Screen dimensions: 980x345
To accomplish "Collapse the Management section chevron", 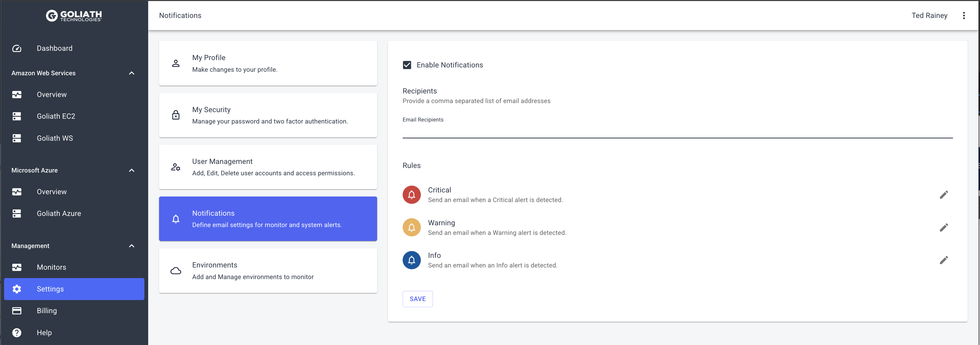I will tap(132, 246).
